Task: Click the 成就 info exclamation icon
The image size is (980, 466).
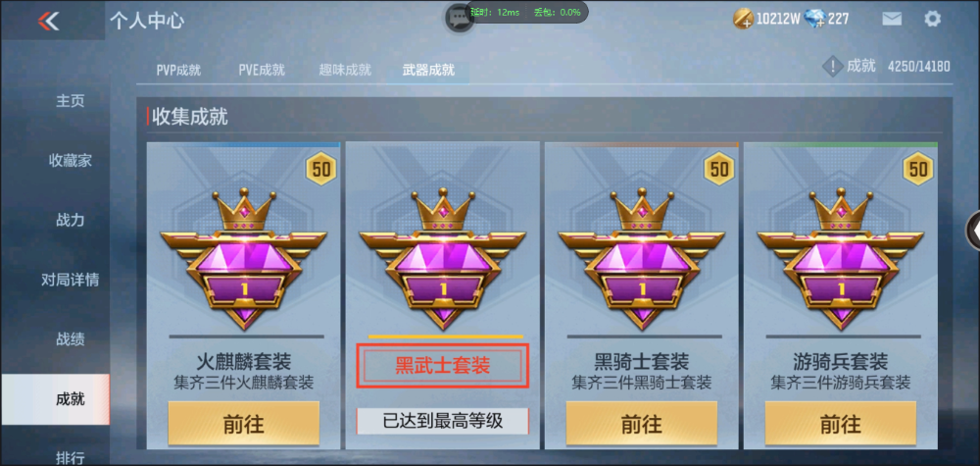Action: pos(832,66)
